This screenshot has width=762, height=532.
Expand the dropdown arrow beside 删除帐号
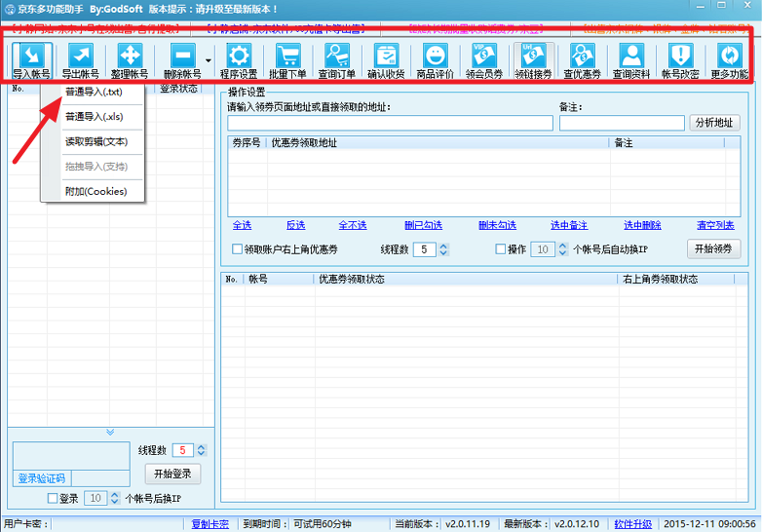[209, 60]
